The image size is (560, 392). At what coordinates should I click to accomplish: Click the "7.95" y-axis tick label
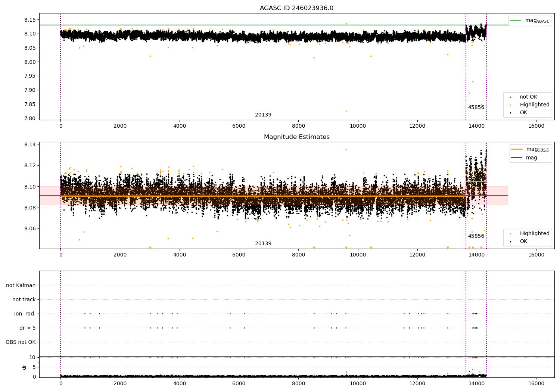coord(29,76)
